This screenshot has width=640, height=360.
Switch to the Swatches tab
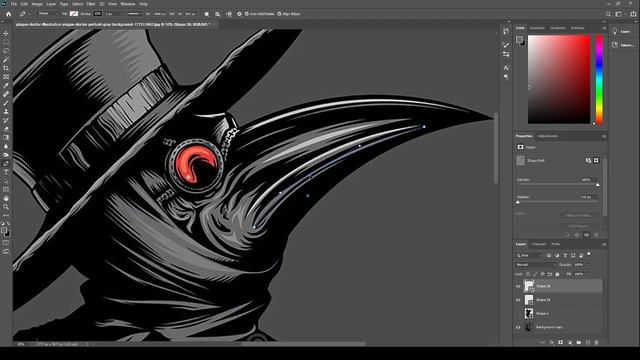[537, 28]
